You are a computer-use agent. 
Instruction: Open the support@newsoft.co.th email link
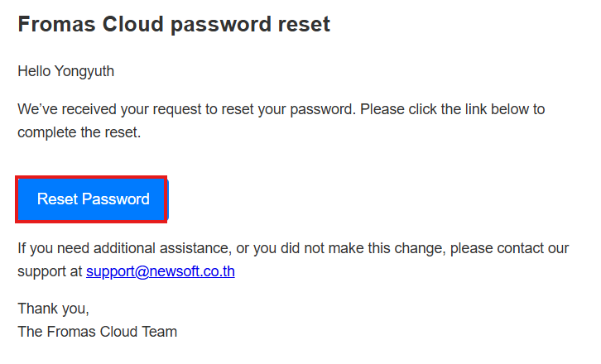click(x=160, y=271)
